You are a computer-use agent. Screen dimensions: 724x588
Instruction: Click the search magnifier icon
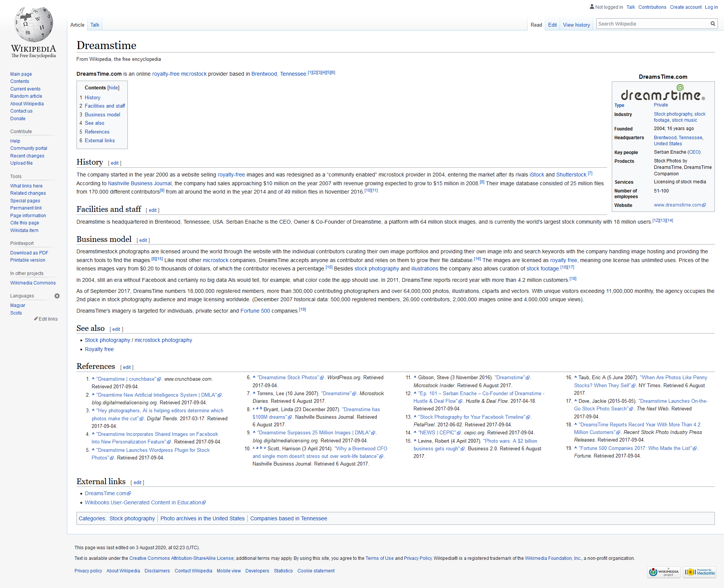(x=713, y=24)
